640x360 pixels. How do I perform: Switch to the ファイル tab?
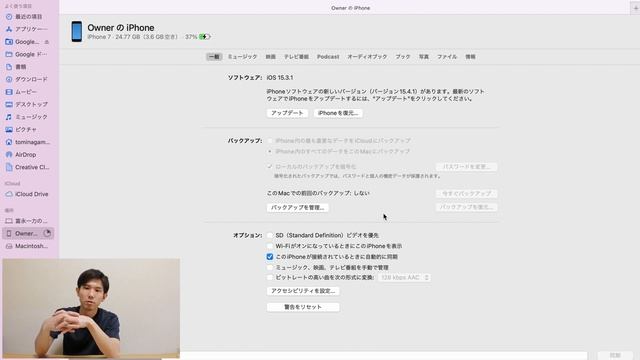(x=447, y=57)
